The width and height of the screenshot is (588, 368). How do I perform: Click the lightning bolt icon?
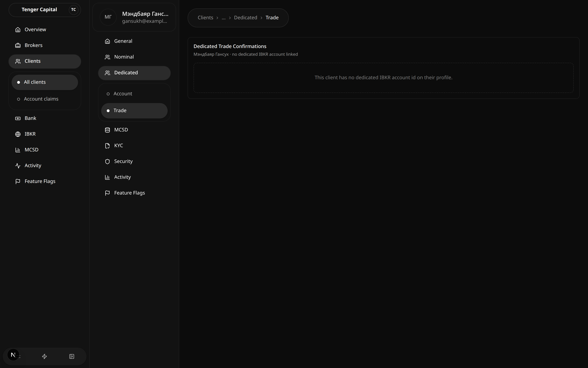tap(44, 357)
